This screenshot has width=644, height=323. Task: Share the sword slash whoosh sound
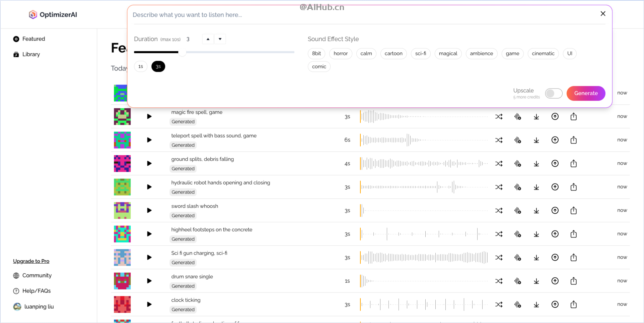pyautogui.click(x=574, y=211)
